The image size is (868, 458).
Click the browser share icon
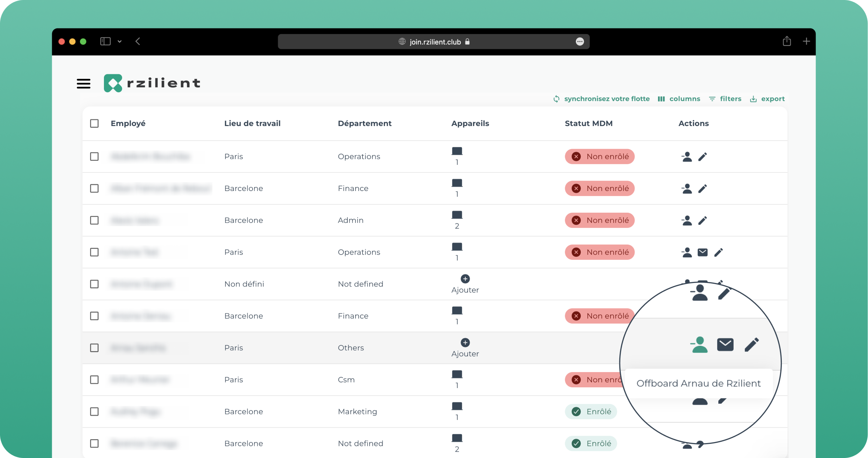coord(786,42)
